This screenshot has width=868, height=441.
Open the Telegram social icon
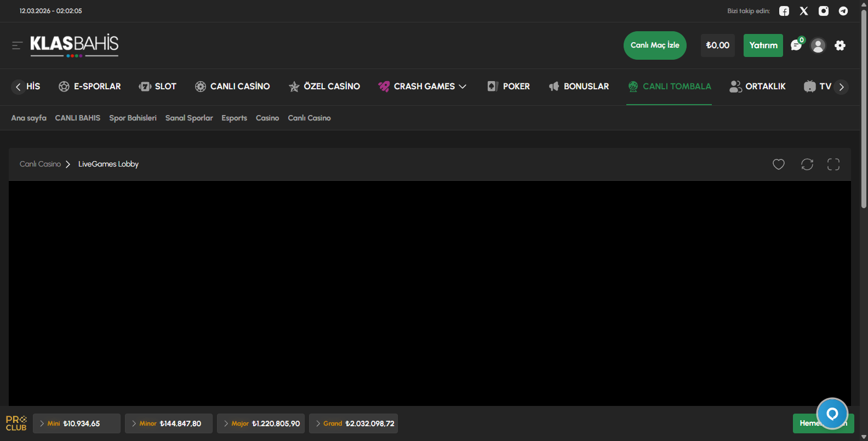pos(843,11)
